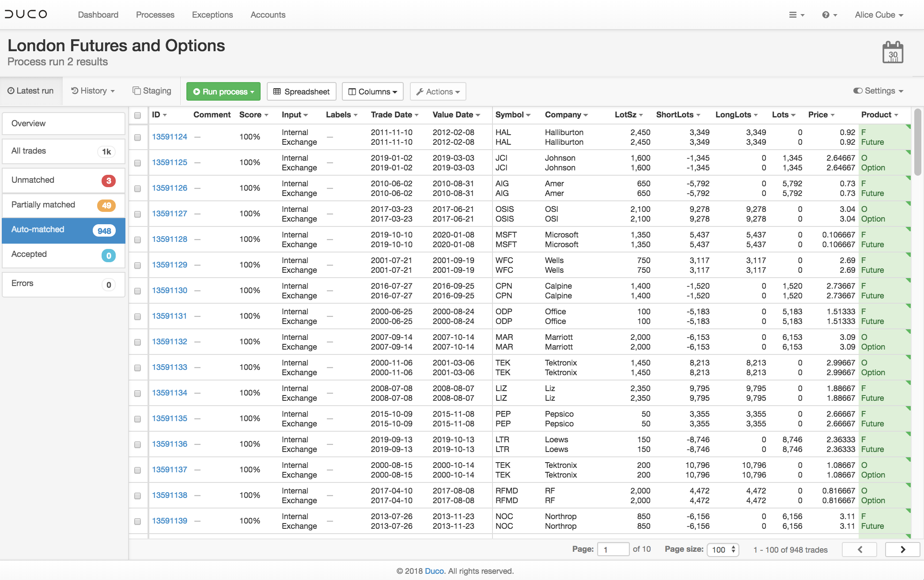Viewport: 924px width, 580px height.
Task: Click the blue Accepted count badge 0
Action: tap(108, 256)
